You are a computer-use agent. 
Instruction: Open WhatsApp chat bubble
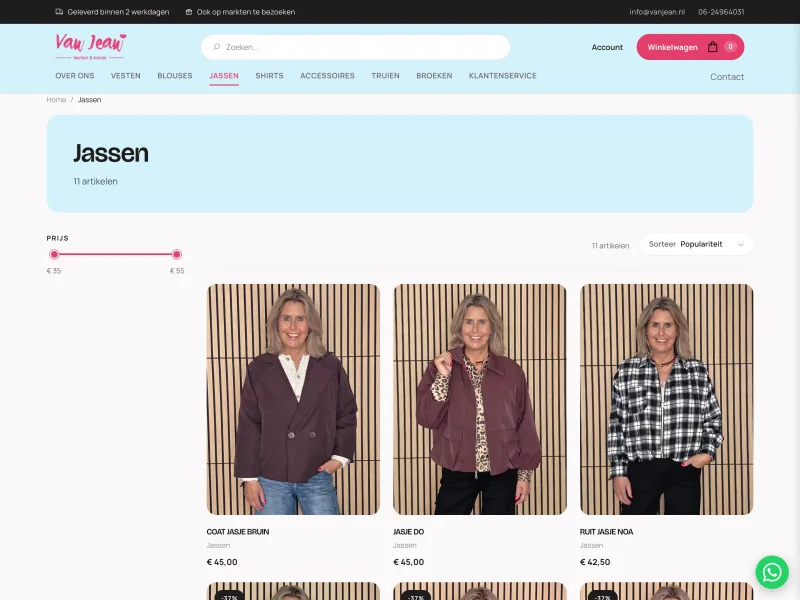click(x=772, y=572)
